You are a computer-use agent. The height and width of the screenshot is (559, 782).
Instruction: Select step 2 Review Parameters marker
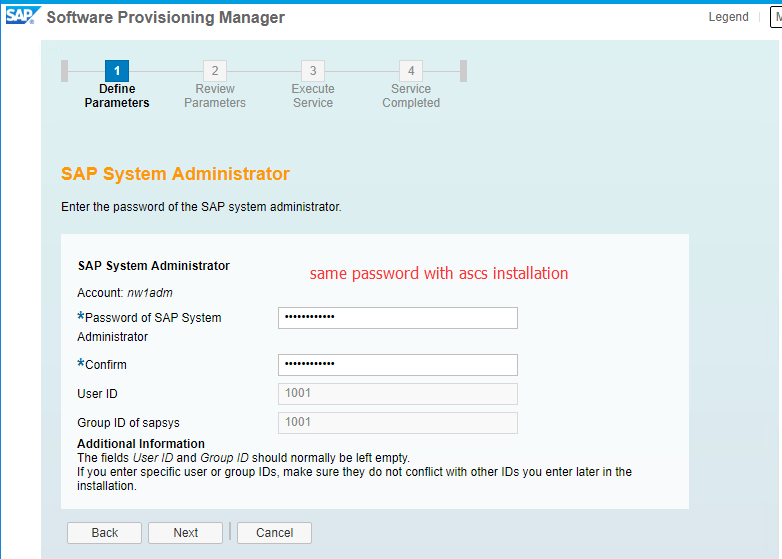click(215, 71)
